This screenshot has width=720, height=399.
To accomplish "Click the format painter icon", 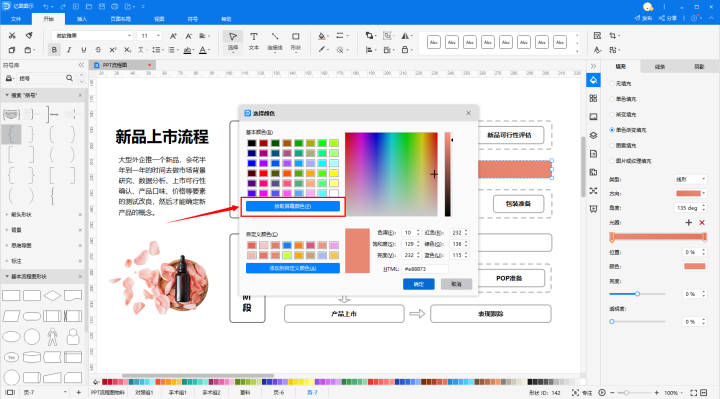I will [29, 36].
